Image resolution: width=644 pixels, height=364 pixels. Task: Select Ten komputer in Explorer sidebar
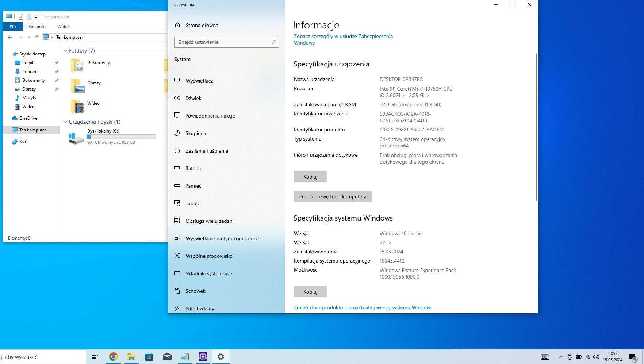click(32, 130)
